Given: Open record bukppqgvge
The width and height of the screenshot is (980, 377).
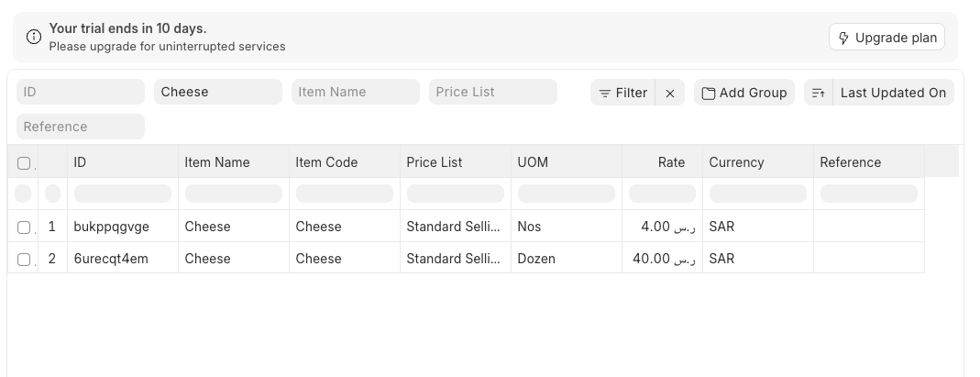Looking at the screenshot, I should coord(111,227).
